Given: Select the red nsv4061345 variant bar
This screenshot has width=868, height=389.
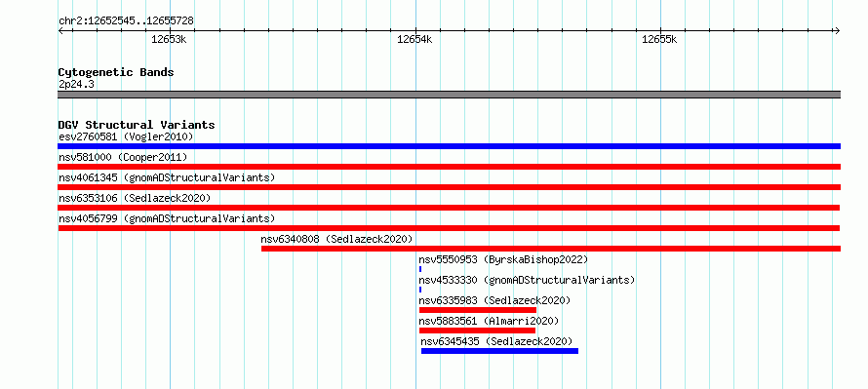Looking at the screenshot, I should [x=449, y=187].
